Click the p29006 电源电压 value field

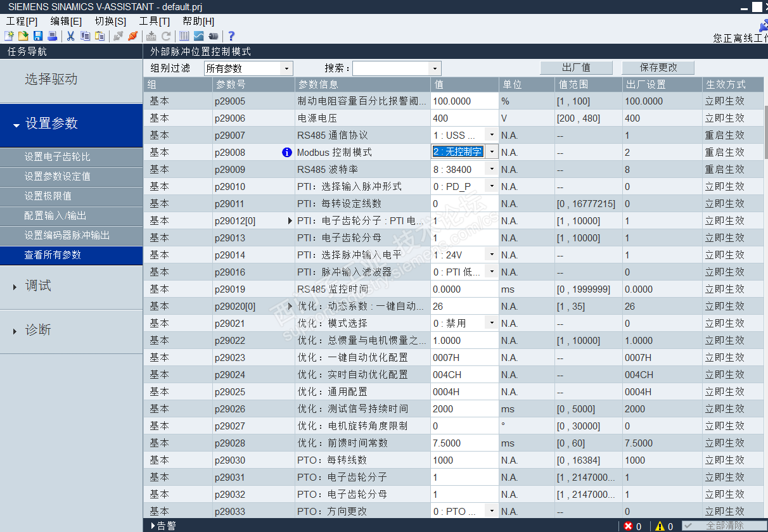coord(464,118)
